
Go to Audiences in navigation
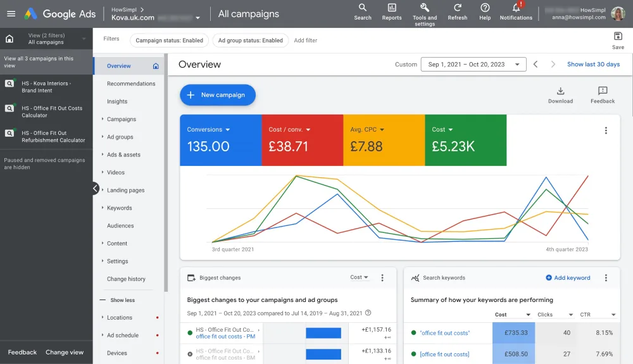click(120, 225)
